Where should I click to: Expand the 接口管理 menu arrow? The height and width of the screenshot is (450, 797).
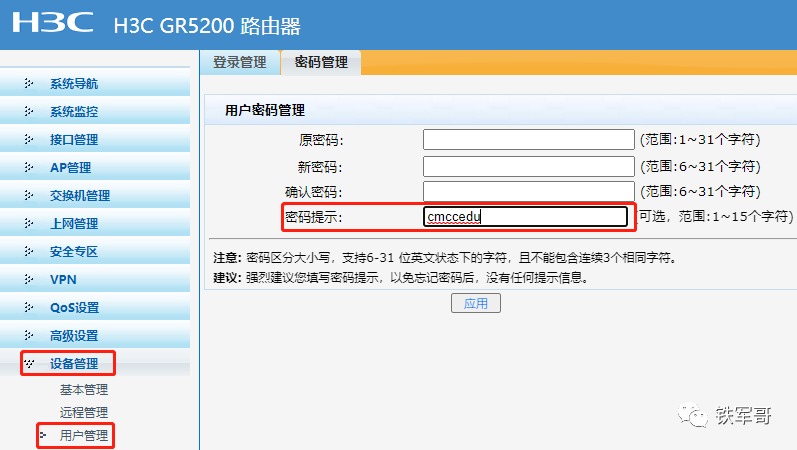28,139
